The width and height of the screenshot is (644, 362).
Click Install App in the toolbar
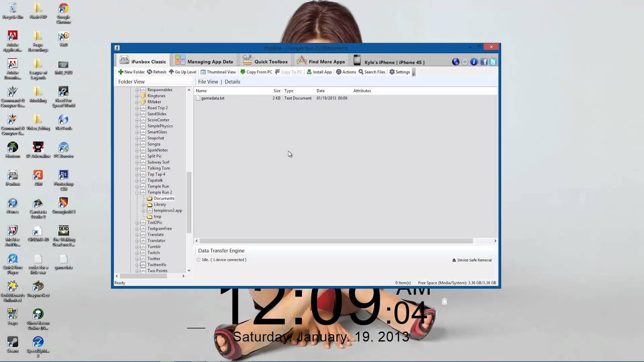click(319, 72)
